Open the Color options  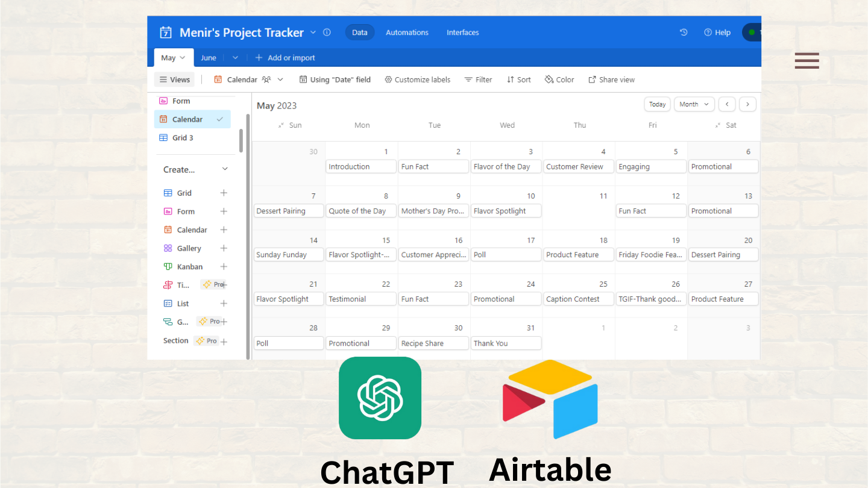click(559, 80)
